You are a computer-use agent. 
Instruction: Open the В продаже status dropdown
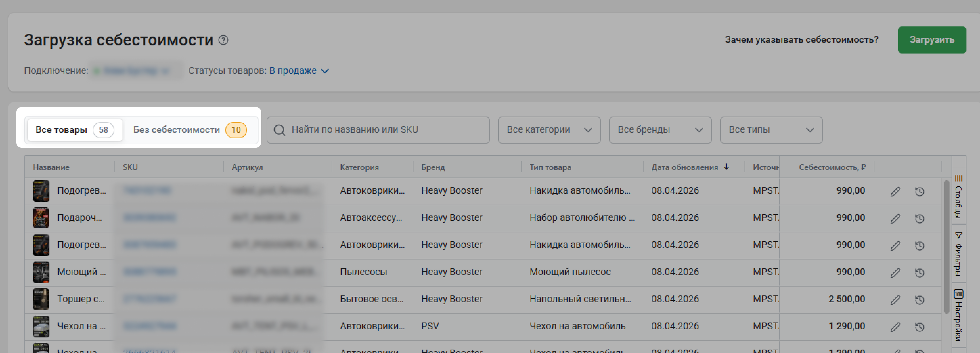299,71
